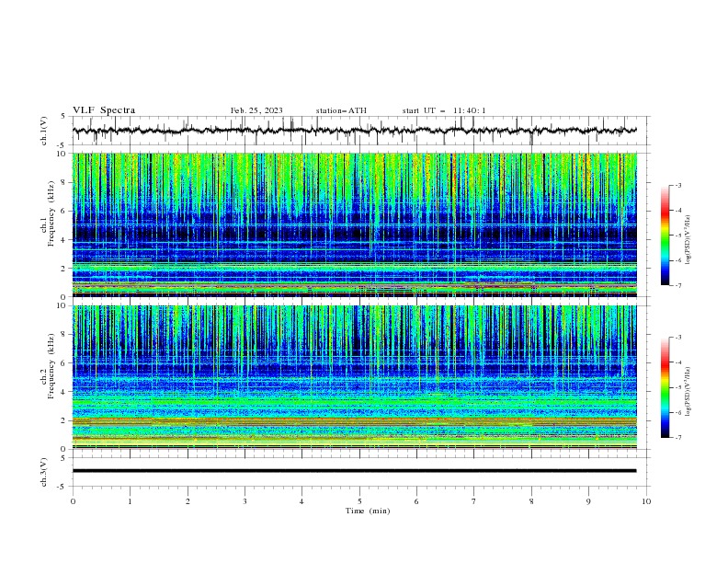This screenshot has width=728, height=563.
Task: Select the date text "Feb. 25, 2023"
Action: [256, 110]
